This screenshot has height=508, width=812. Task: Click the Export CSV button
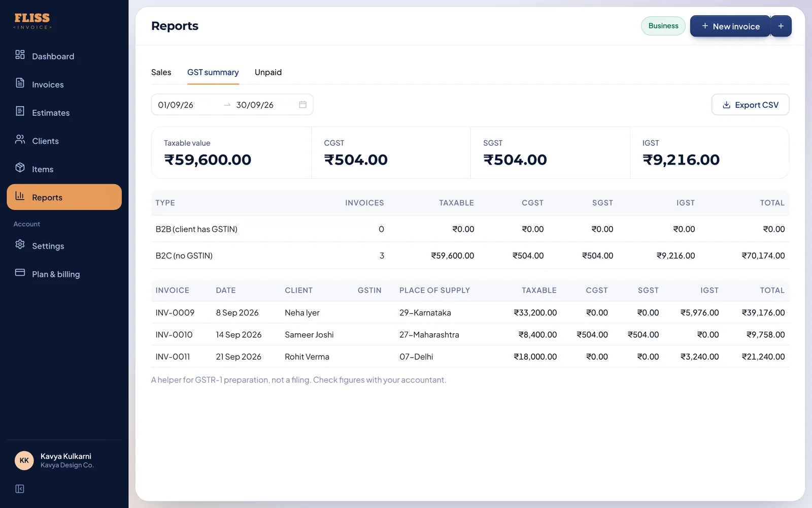coord(750,105)
